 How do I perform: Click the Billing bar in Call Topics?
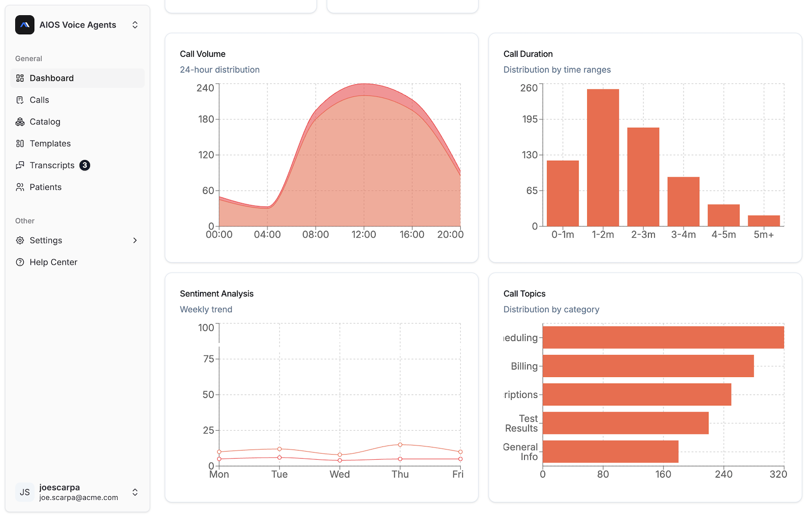[x=648, y=366]
